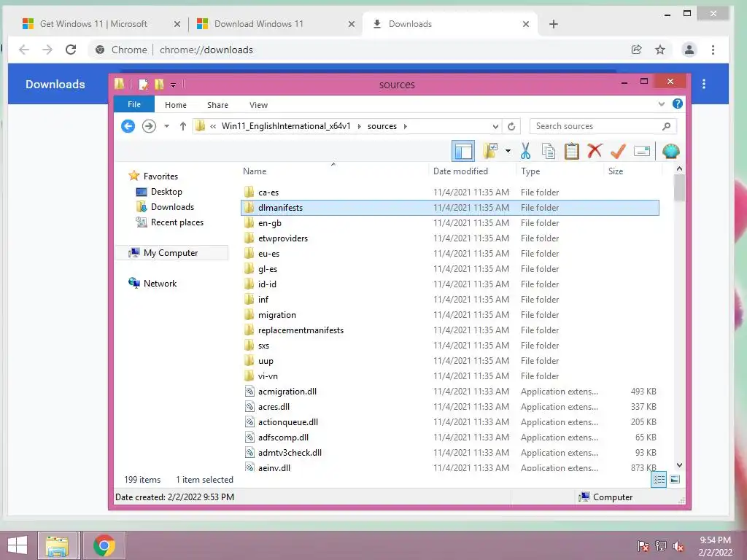Open File Explorer from taskbar
Viewport: 747px width, 560px height.
point(57,545)
